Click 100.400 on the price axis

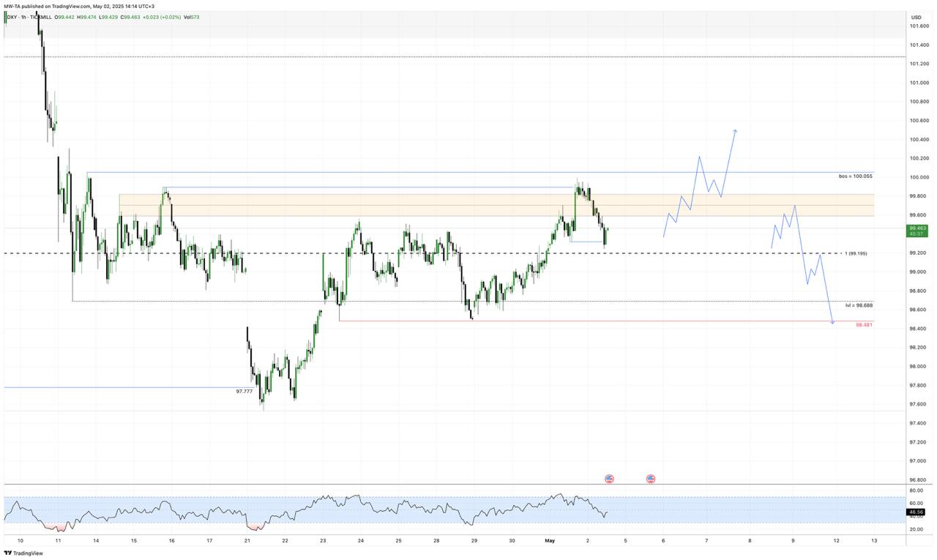(919, 139)
